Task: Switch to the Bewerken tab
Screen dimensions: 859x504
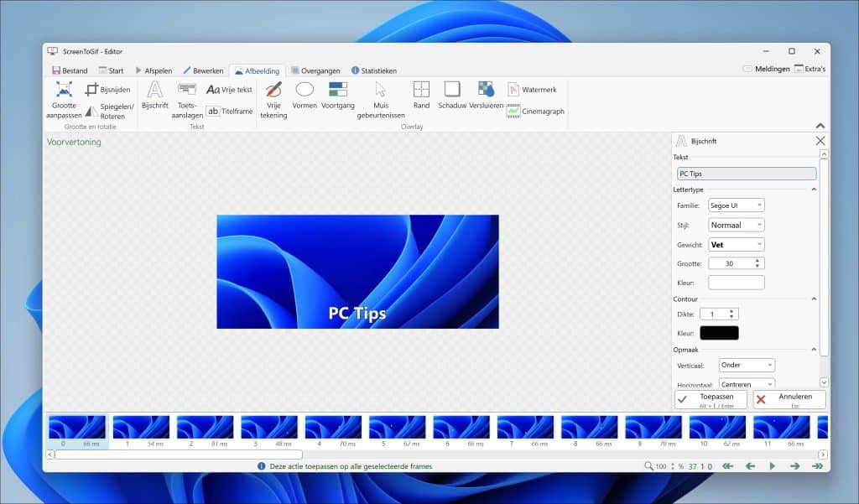Action: pos(203,70)
